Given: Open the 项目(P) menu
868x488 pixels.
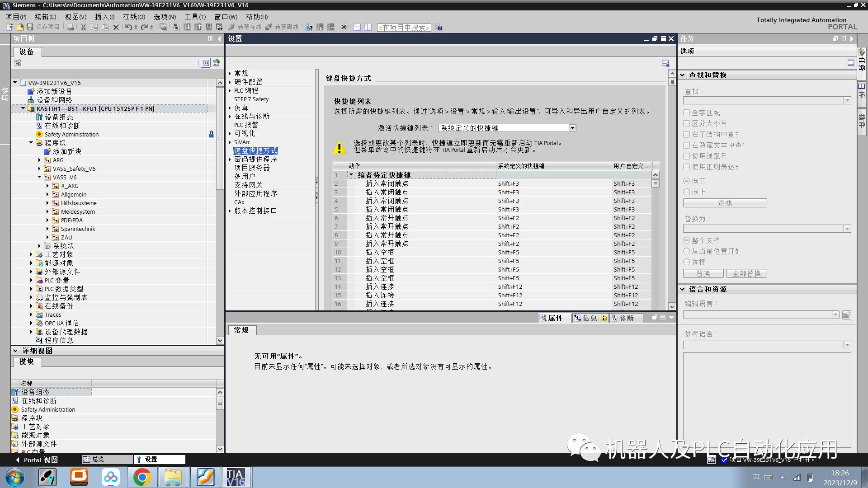Looking at the screenshot, I should (16, 17).
